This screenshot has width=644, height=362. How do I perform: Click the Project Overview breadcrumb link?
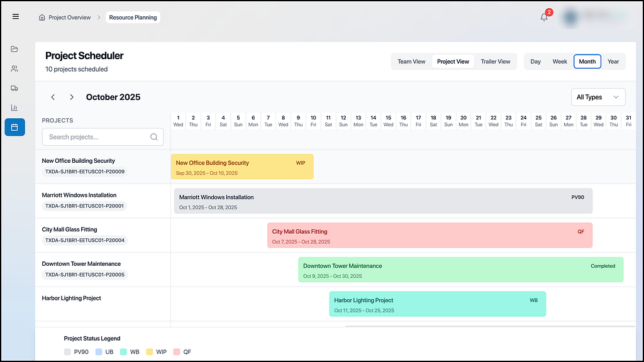[69, 17]
